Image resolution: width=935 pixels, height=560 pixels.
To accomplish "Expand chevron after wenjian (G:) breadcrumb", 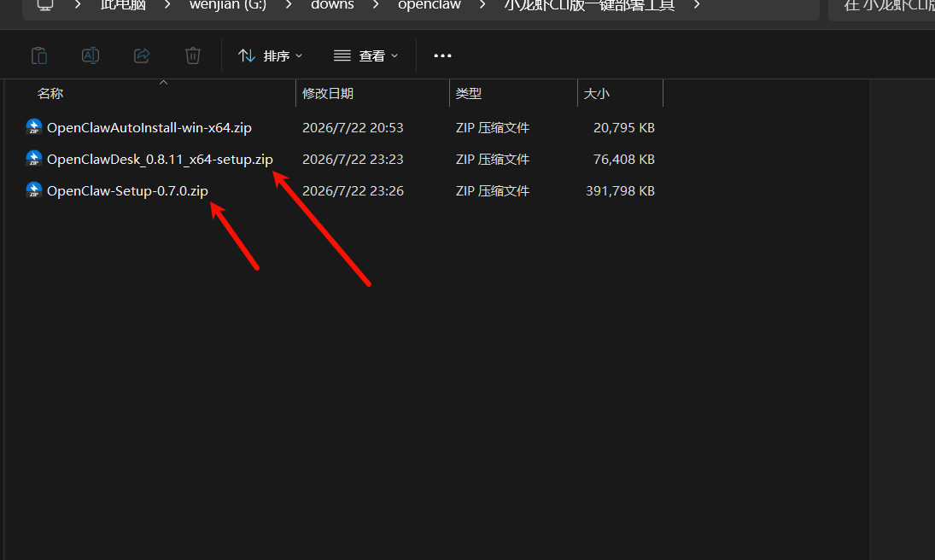I will pyautogui.click(x=289, y=5).
